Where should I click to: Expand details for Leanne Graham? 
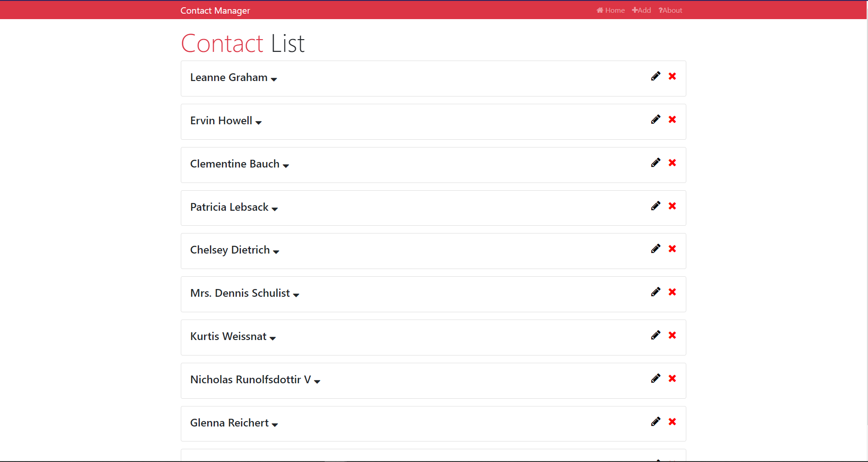pyautogui.click(x=274, y=79)
